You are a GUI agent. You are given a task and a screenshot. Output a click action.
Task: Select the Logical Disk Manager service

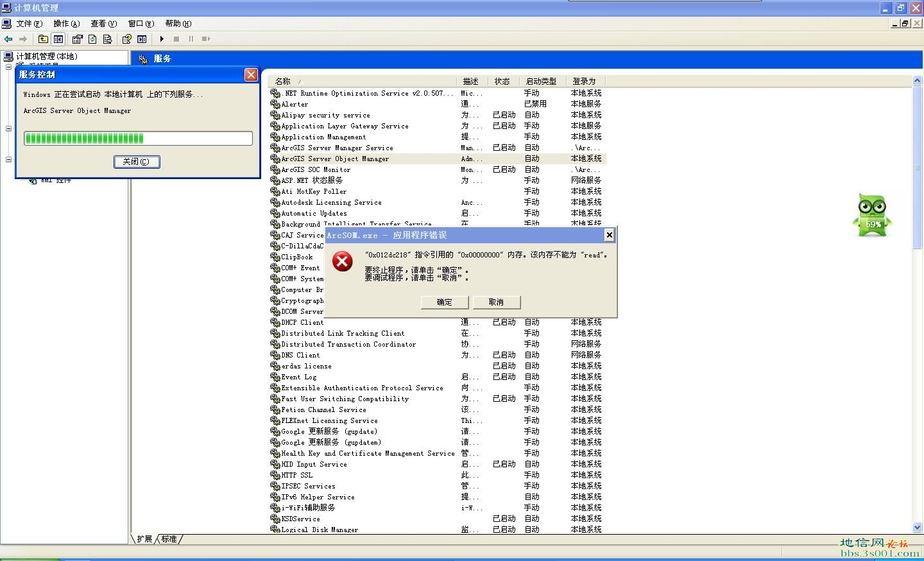438,530
